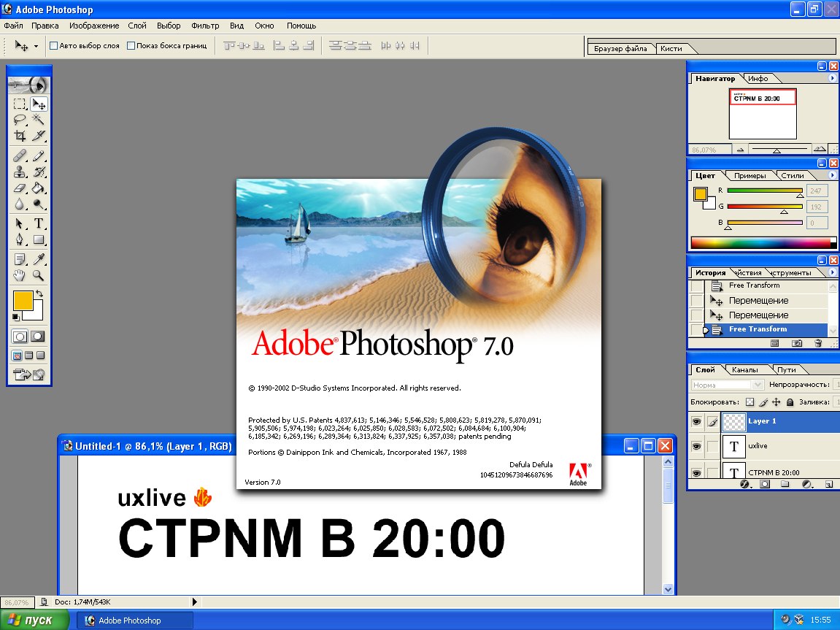Screen dimensions: 840x630
Task: Select the Rectangular Marquee tool
Action: (x=20, y=104)
